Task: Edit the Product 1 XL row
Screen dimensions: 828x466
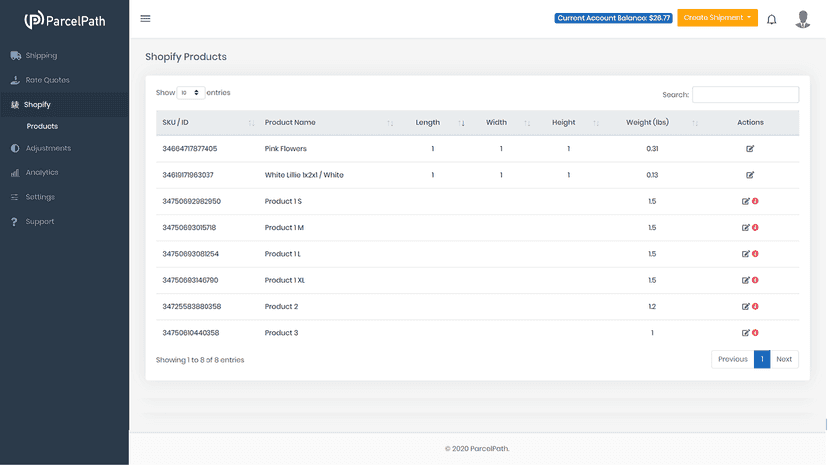Action: tap(746, 281)
